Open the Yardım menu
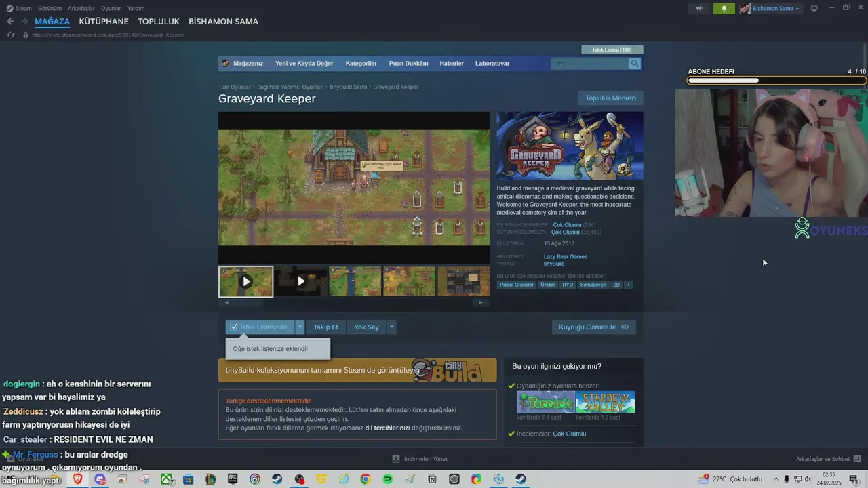The width and height of the screenshot is (868, 488). click(136, 8)
